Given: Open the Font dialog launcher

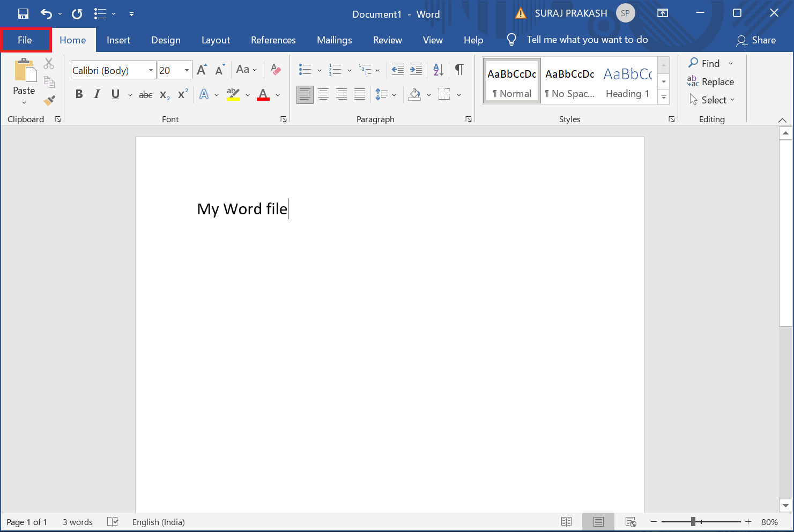Looking at the screenshot, I should click(x=284, y=119).
